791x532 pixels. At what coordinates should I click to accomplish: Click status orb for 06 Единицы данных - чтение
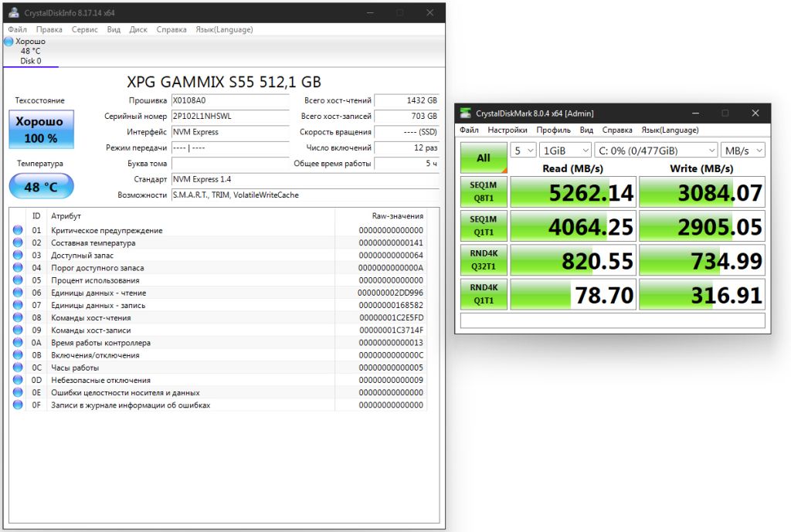click(18, 293)
